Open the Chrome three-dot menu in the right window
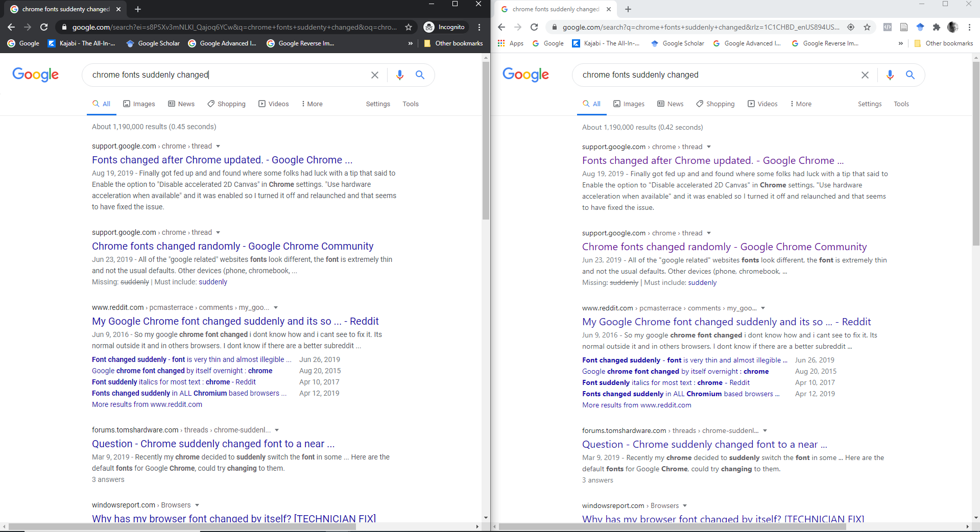 coord(969,27)
